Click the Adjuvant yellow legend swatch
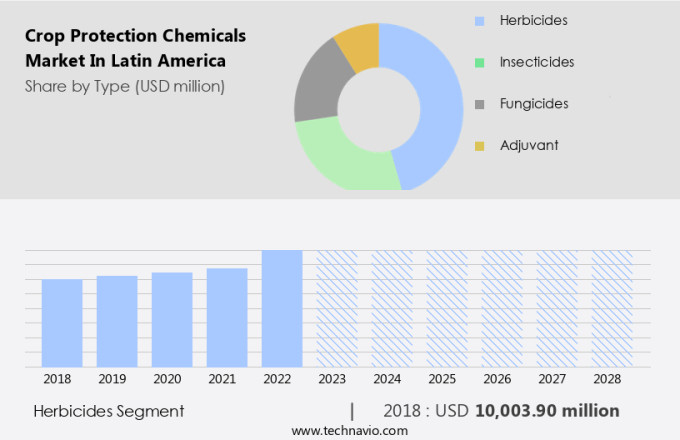 [x=479, y=146]
